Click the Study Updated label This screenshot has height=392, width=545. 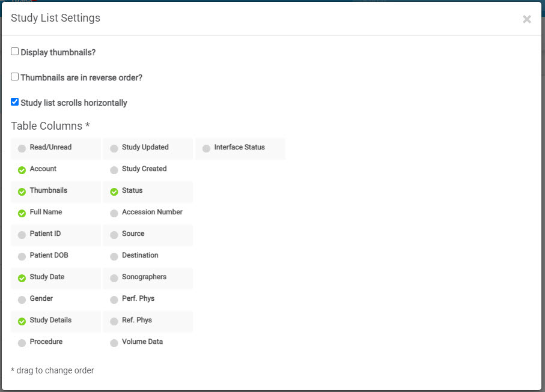(x=145, y=147)
